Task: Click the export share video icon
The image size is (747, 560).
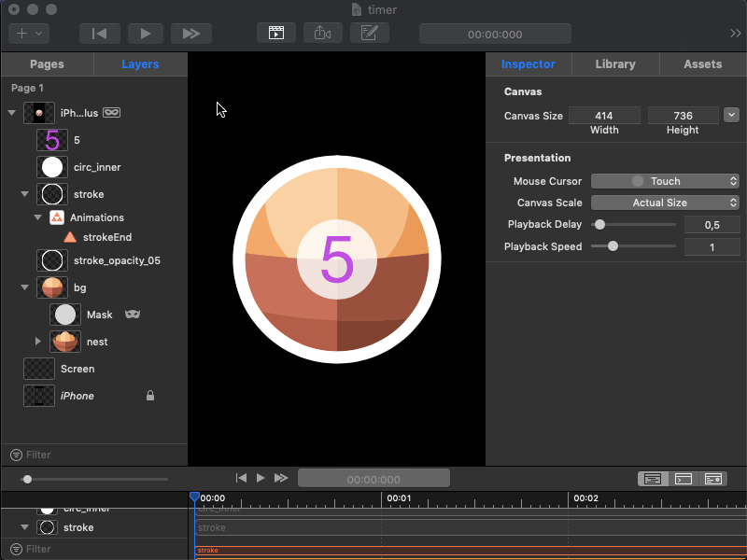Action: 322,33
